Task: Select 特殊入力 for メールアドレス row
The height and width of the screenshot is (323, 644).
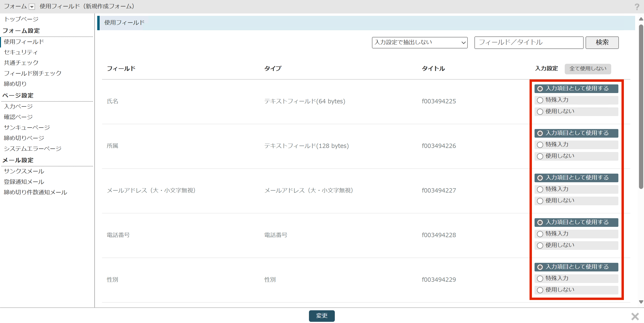Action: pyautogui.click(x=576, y=189)
